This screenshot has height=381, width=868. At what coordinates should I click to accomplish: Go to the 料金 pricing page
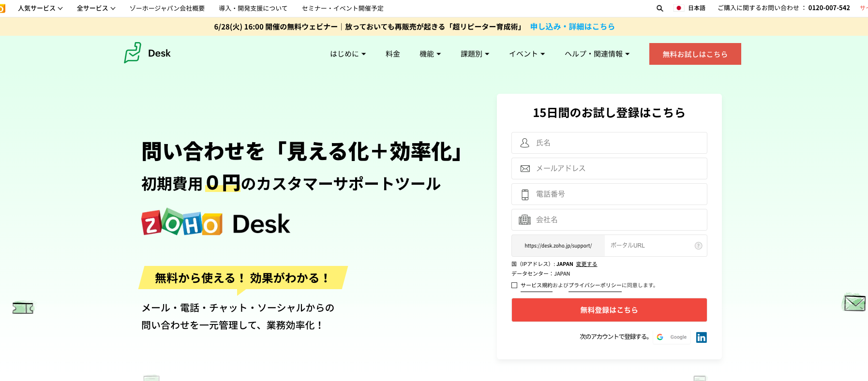(392, 54)
